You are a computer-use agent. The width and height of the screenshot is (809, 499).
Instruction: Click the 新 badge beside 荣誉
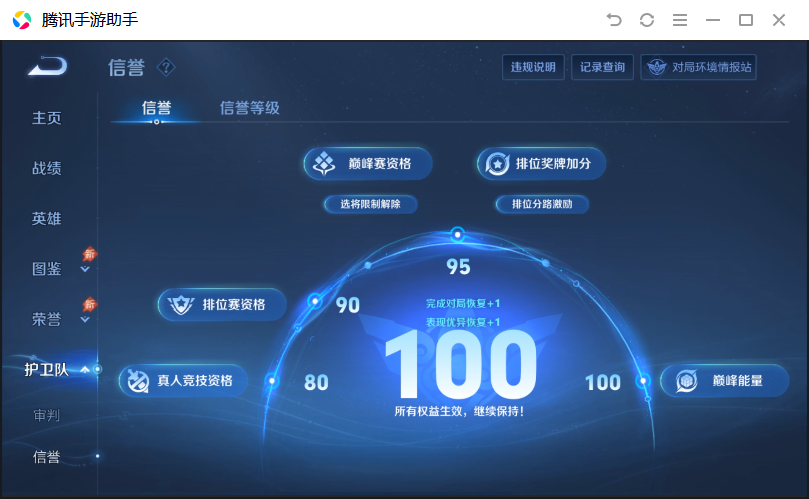[x=90, y=304]
